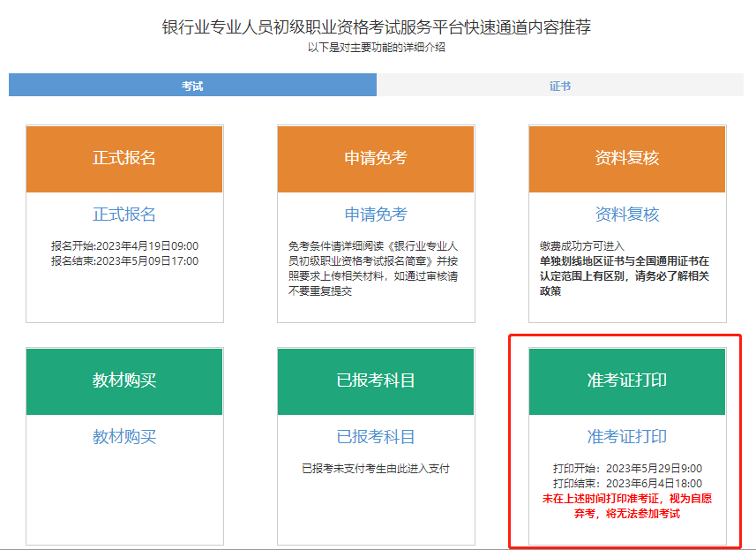Click the orange 正式报名 card header
The image size is (756, 550).
(124, 159)
